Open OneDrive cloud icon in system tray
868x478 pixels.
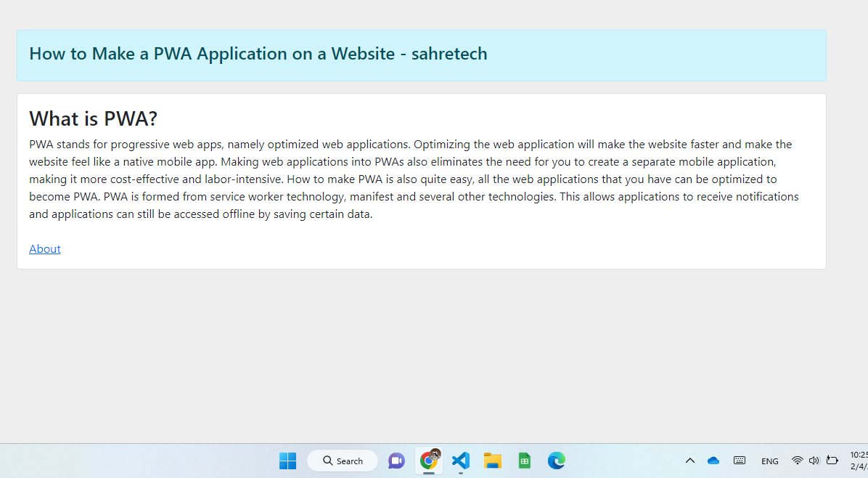point(713,461)
